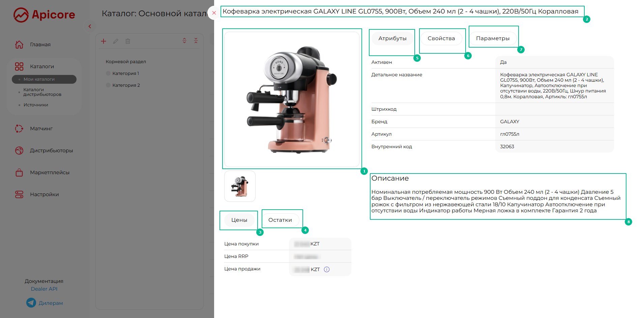
Task: Select Категория 1 radio circle
Action: pos(108,73)
